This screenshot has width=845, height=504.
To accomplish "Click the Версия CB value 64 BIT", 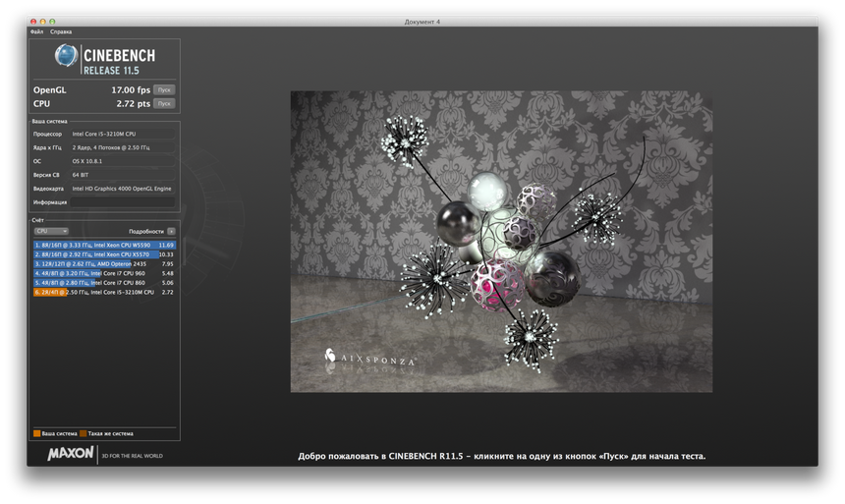I will point(123,175).
